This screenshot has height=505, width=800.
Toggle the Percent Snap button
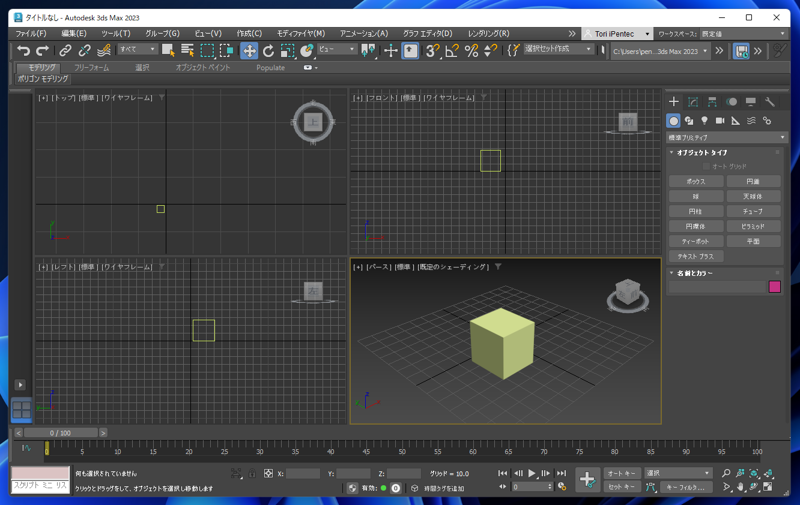pyautogui.click(x=471, y=50)
